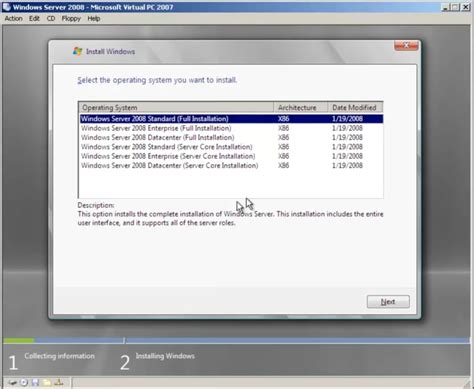The image size is (474, 389).
Task: Select Windows Server 2008 Enterprise (Server Core Installation)
Action: (x=231, y=156)
